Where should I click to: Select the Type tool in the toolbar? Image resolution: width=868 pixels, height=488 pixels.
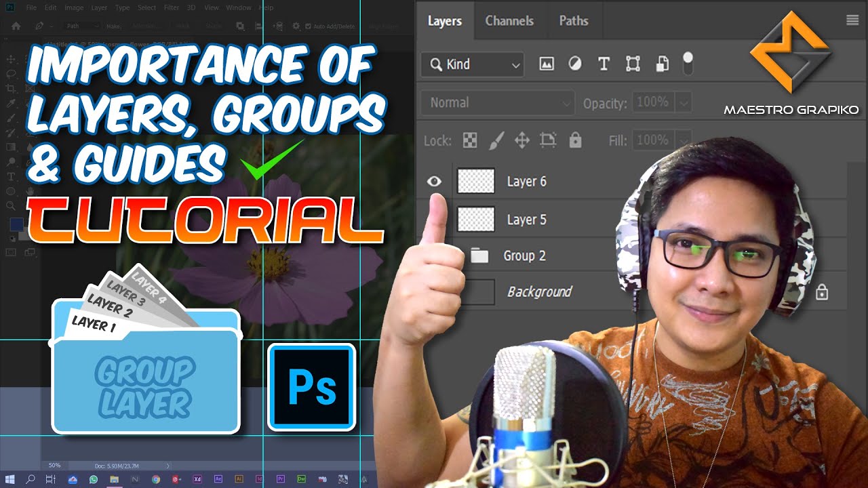click(x=11, y=177)
